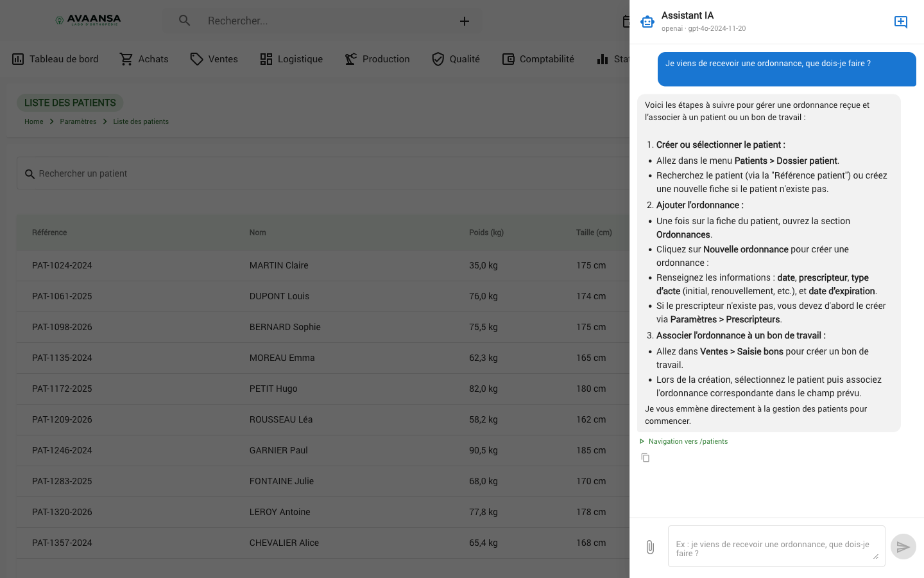Viewport: 924px width, 578px height.
Task: Select DUPONT Louis row name
Action: coord(279,296)
